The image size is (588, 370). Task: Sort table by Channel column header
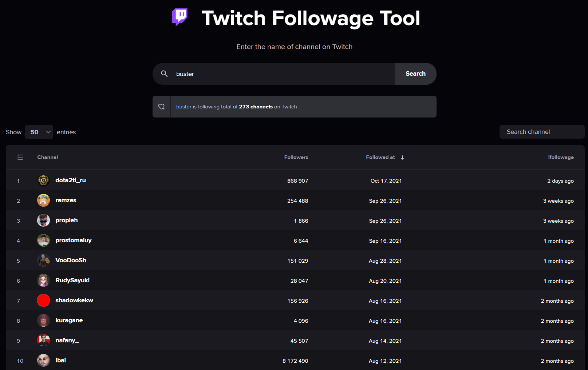48,157
